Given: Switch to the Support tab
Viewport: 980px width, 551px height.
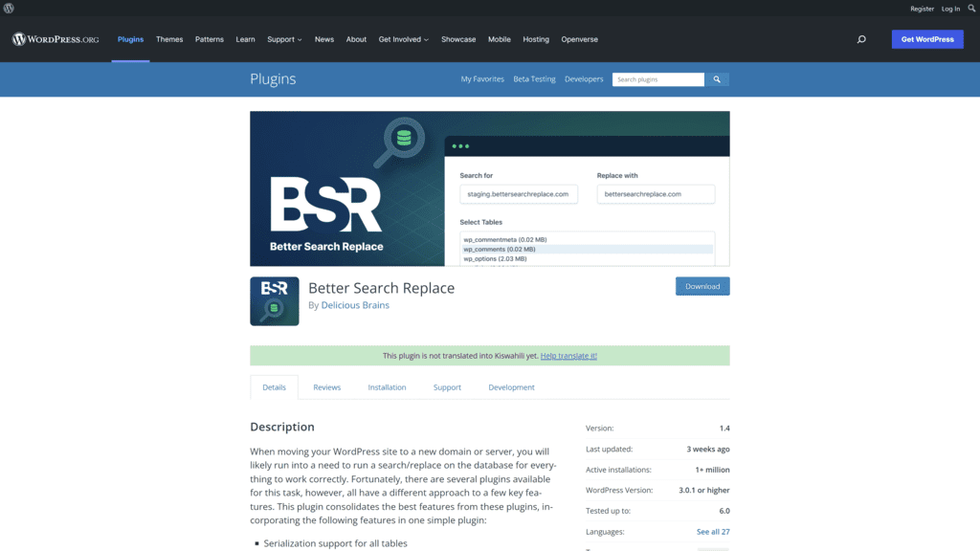Looking at the screenshot, I should 447,387.
